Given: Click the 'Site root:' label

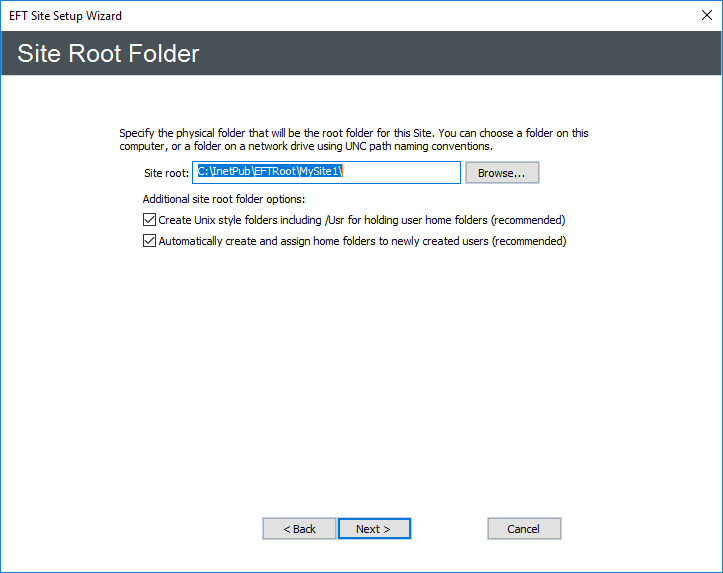Looking at the screenshot, I should (x=166, y=174).
